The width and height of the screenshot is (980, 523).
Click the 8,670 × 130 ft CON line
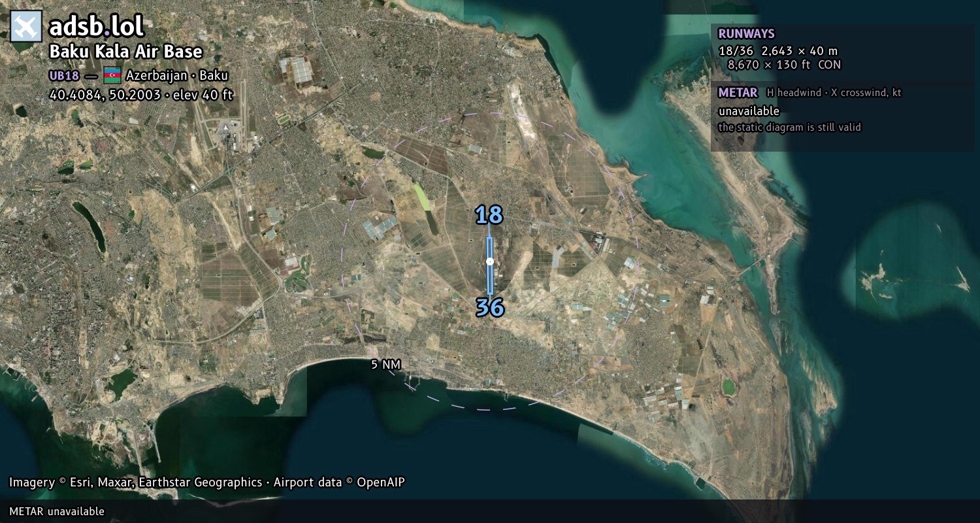pos(784,65)
